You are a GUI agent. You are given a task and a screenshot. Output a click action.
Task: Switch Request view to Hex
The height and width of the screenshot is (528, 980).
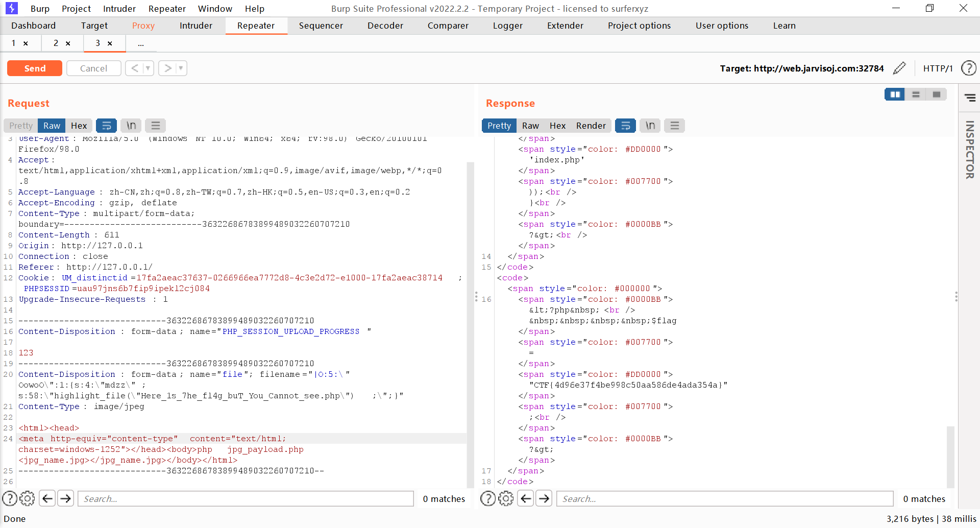79,126
